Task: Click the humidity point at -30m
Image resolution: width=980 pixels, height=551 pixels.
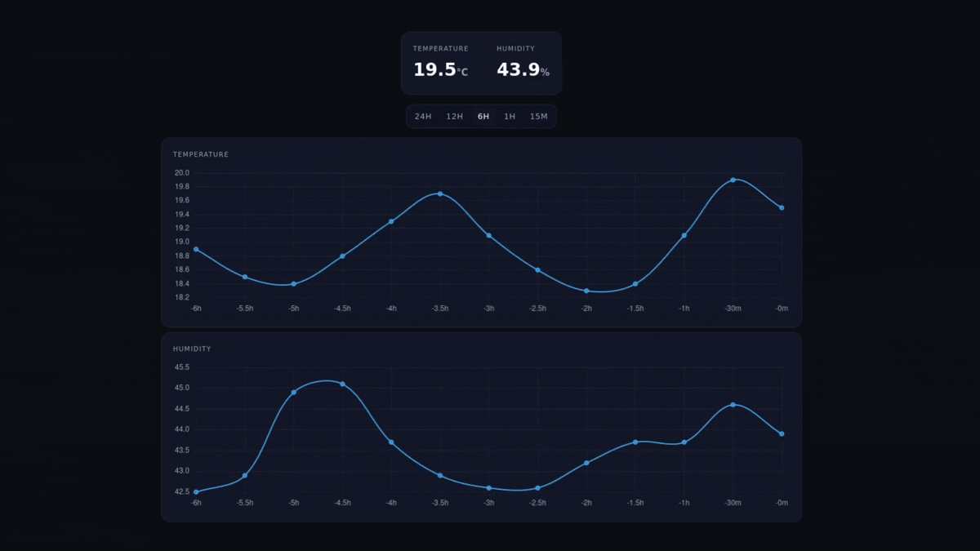Action: point(733,403)
